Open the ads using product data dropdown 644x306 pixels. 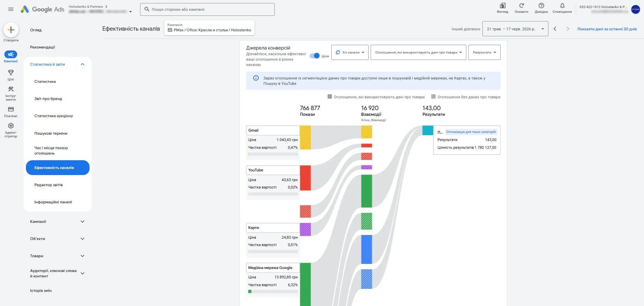tap(418, 53)
